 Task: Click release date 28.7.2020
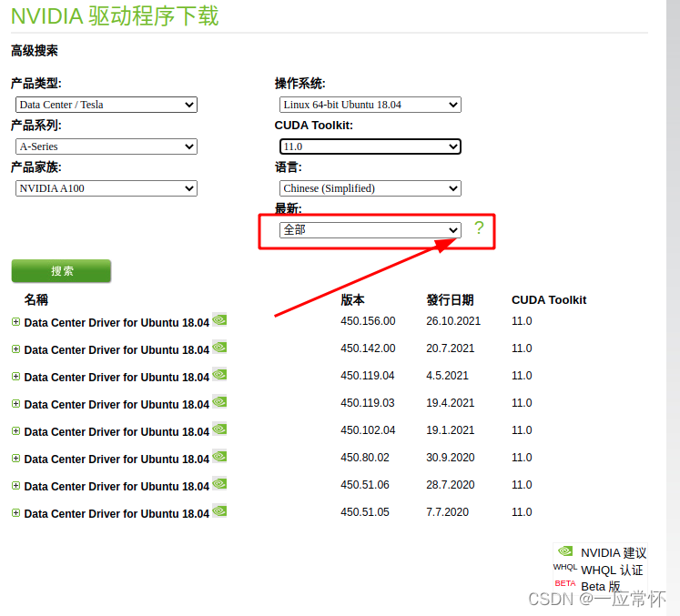click(451, 485)
